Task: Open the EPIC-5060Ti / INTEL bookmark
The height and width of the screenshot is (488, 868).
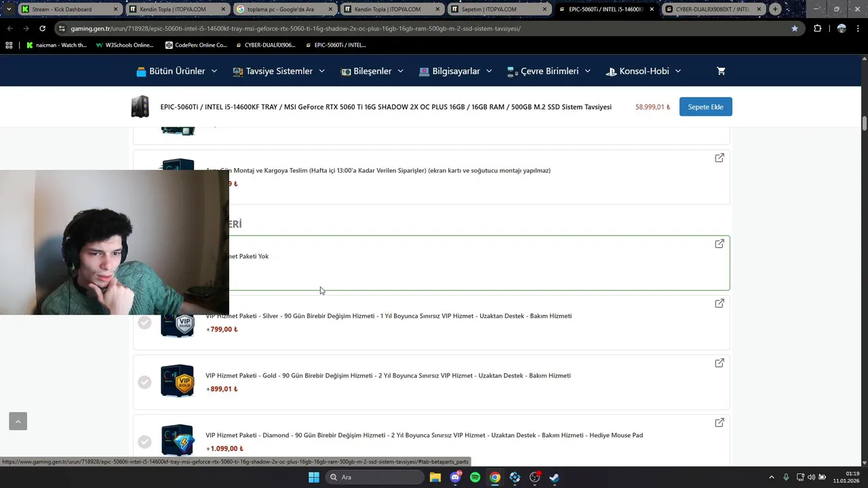Action: click(x=336, y=45)
